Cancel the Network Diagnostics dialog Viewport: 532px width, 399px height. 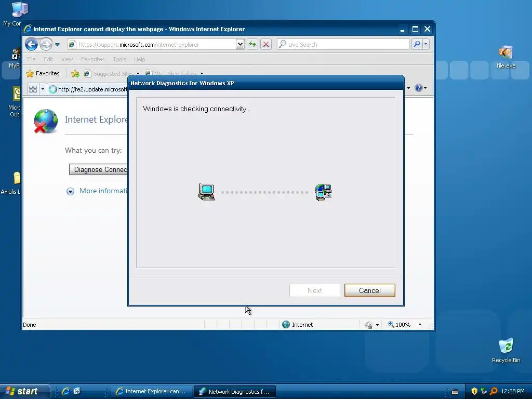point(370,290)
